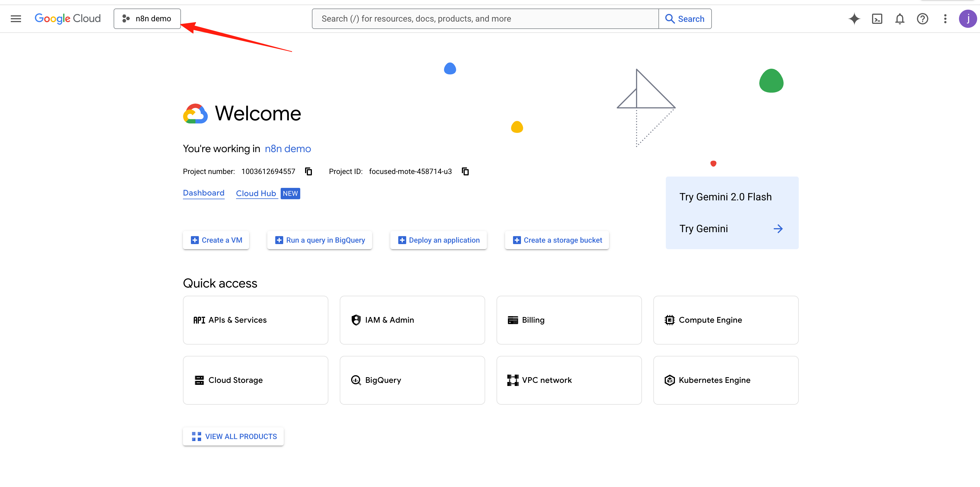
Task: Open Cloud Storage quick access card
Action: coord(256,380)
